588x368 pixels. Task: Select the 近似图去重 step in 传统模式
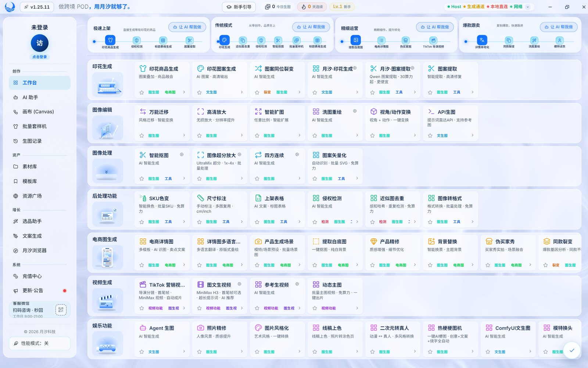point(243,40)
